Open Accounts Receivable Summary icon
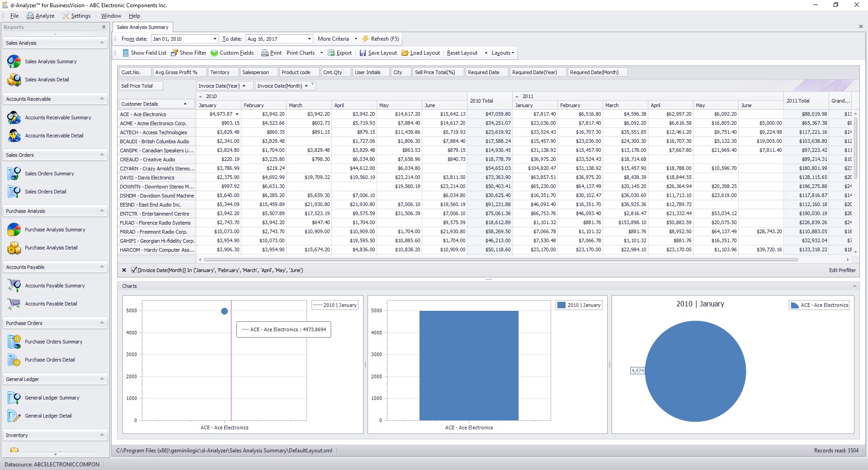868x470 pixels. (14, 117)
